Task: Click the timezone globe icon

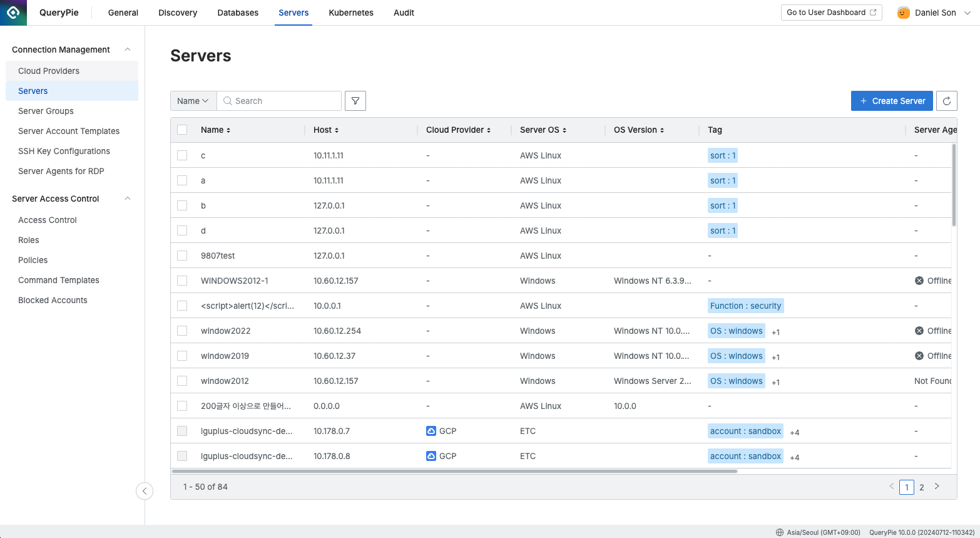Action: click(780, 532)
